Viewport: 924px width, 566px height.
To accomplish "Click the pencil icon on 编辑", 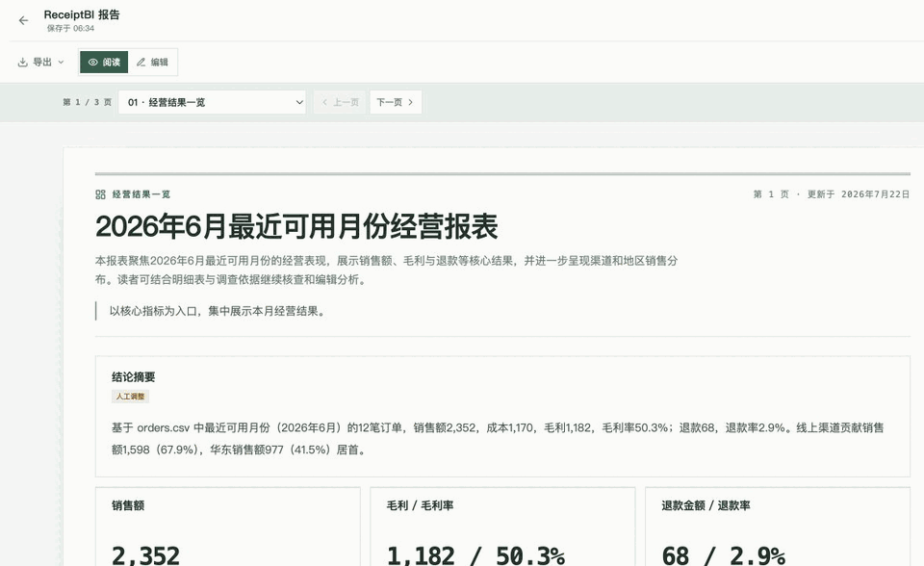I will (141, 62).
